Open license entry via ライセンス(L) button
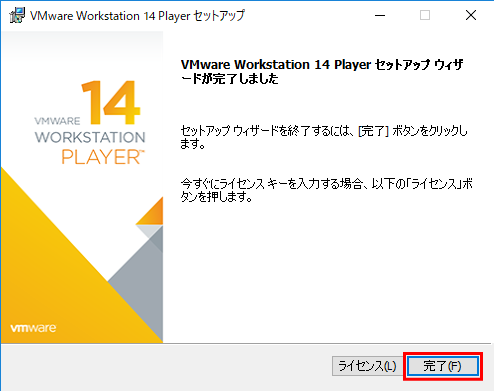494x391 pixels. 367,366
